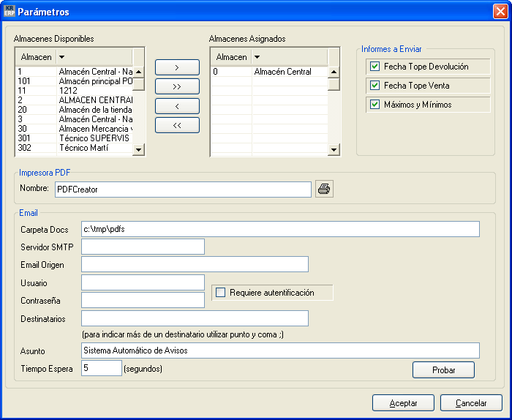Enable Requiere autentificación checkbox
Image resolution: width=512 pixels, height=420 pixels.
(x=220, y=292)
